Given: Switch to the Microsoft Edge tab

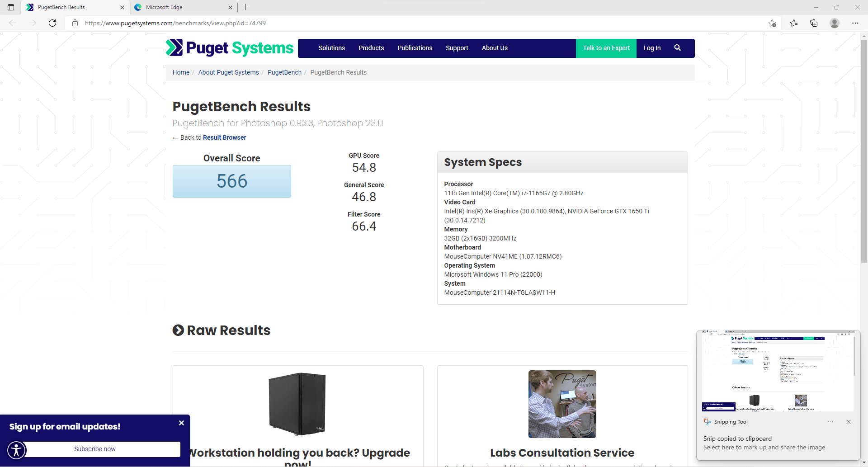Looking at the screenshot, I should 183,7.
